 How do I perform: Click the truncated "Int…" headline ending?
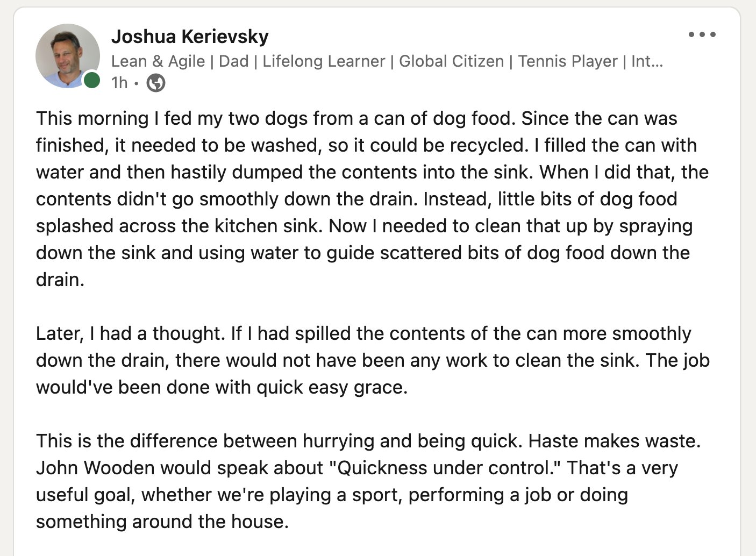click(647, 61)
